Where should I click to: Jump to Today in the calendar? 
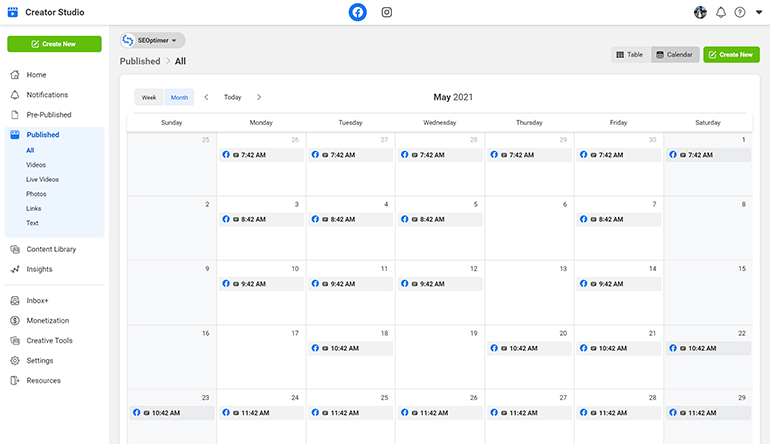click(x=232, y=97)
